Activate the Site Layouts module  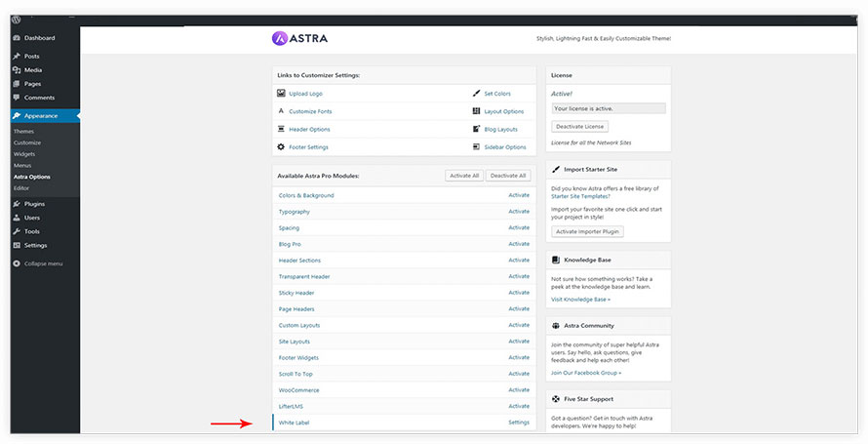pyautogui.click(x=519, y=341)
